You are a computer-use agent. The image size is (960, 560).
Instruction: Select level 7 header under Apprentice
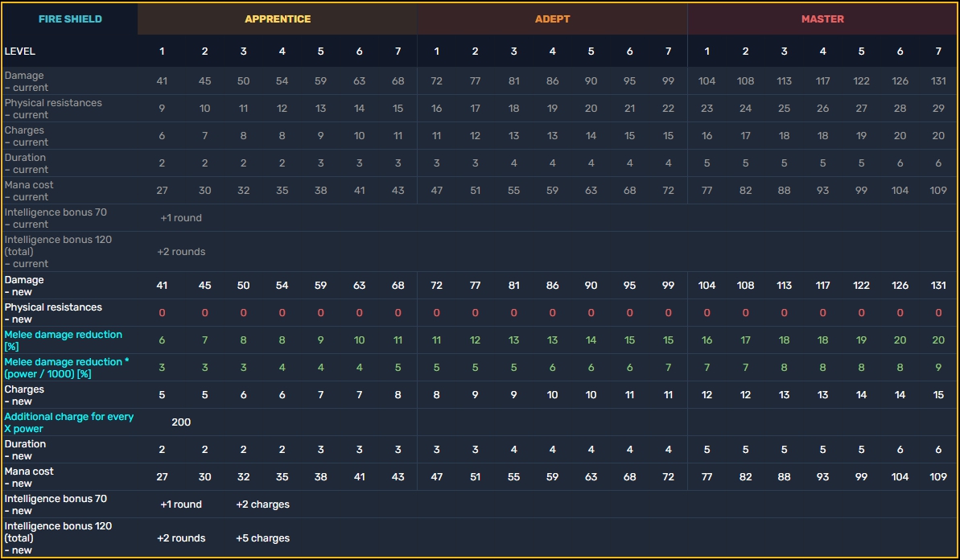398,51
